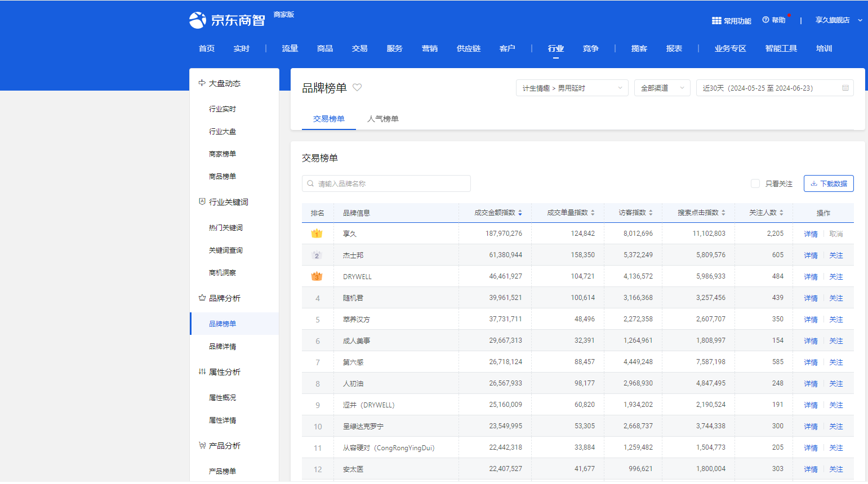Click the 帮助 help icon
Screen dimensions: 868x484
(765, 20)
